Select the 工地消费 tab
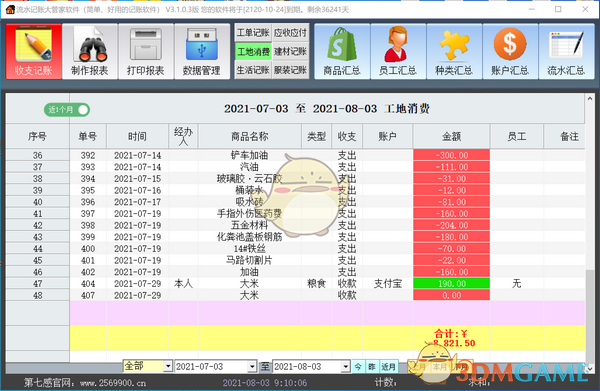 pyautogui.click(x=253, y=52)
